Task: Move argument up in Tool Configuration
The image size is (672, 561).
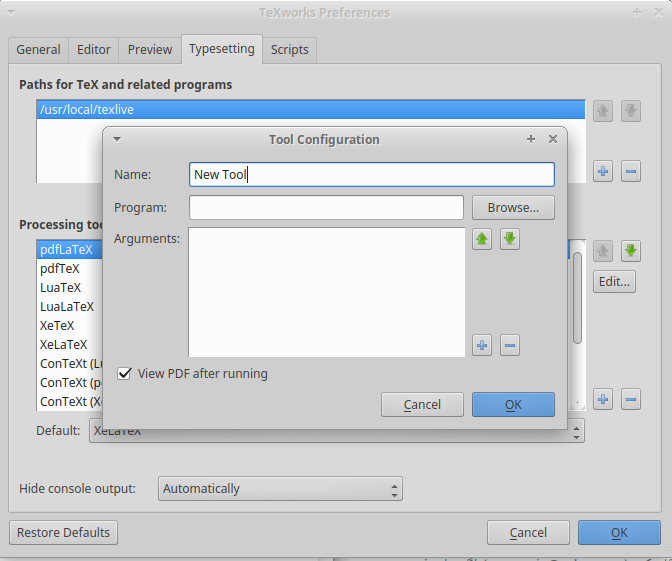Action: (482, 239)
